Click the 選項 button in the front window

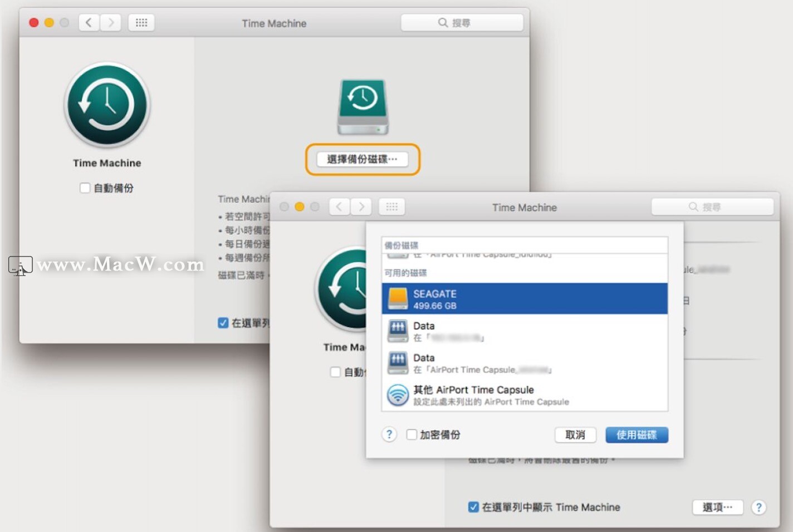pos(717,507)
